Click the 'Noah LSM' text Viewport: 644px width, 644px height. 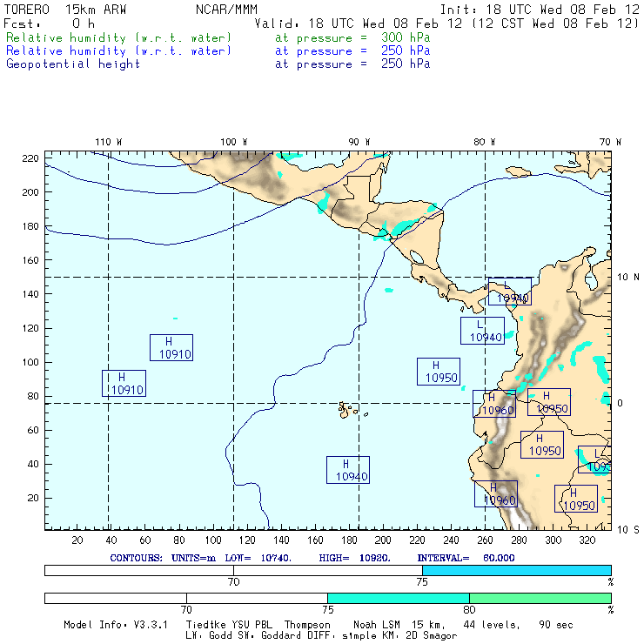click(377, 625)
